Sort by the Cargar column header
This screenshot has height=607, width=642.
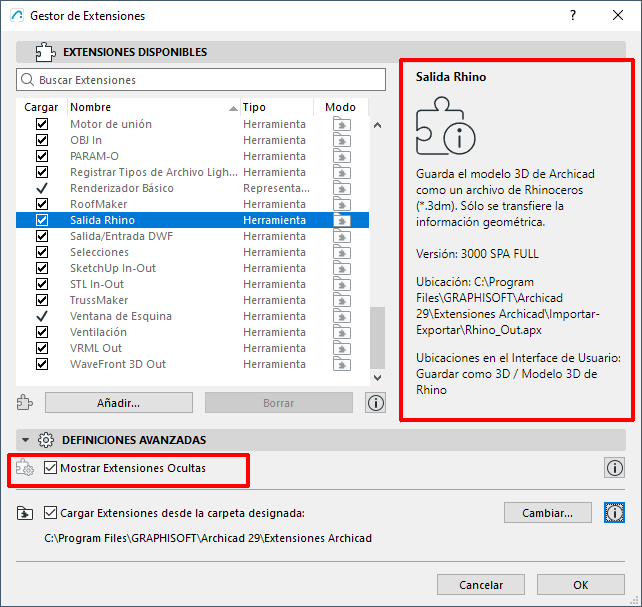pos(41,107)
